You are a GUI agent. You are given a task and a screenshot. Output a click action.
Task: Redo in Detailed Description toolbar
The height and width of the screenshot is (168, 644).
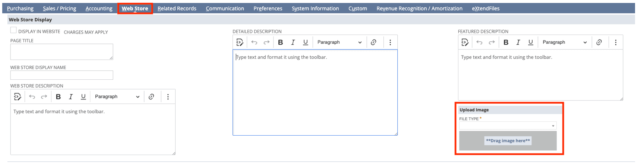click(266, 42)
